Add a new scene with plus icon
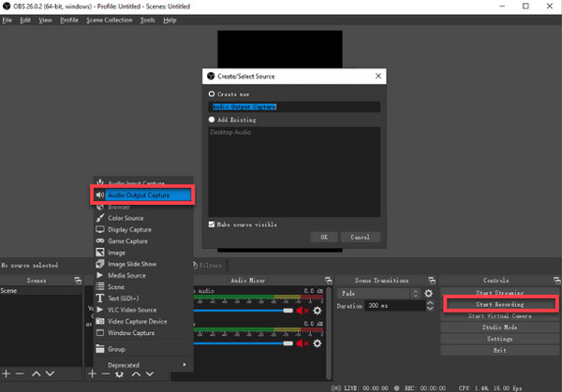 click(7, 373)
